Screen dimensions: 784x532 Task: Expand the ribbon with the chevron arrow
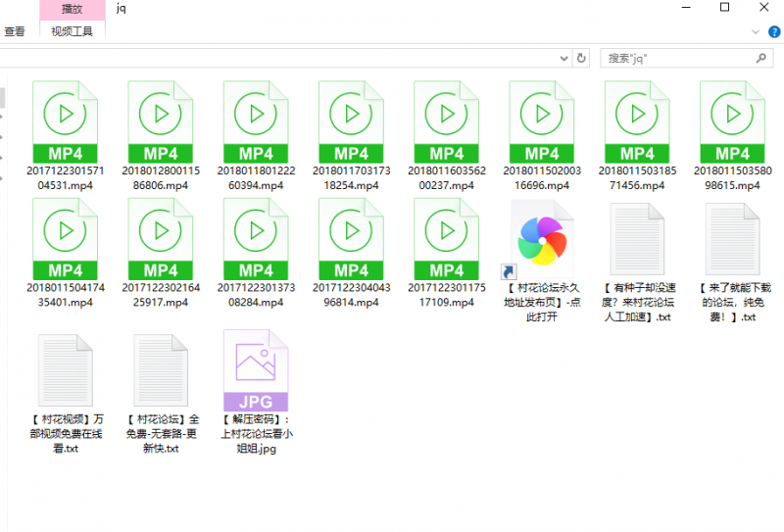tap(756, 31)
